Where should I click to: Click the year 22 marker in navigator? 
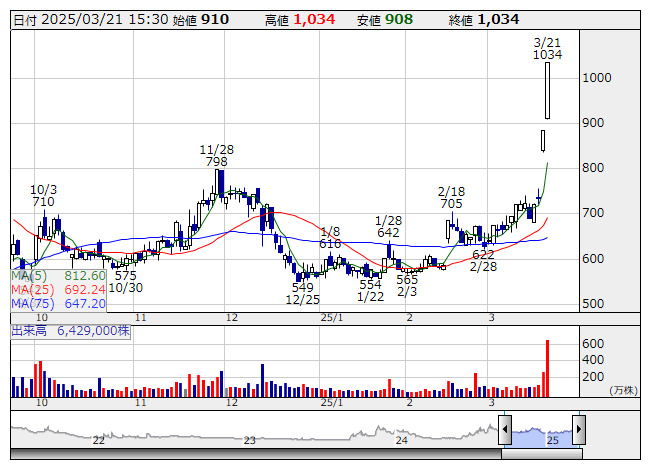tap(98, 440)
